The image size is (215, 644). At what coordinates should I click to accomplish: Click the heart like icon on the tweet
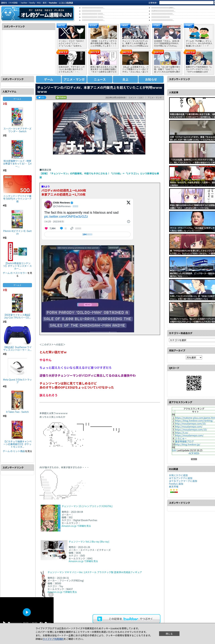(46, 228)
